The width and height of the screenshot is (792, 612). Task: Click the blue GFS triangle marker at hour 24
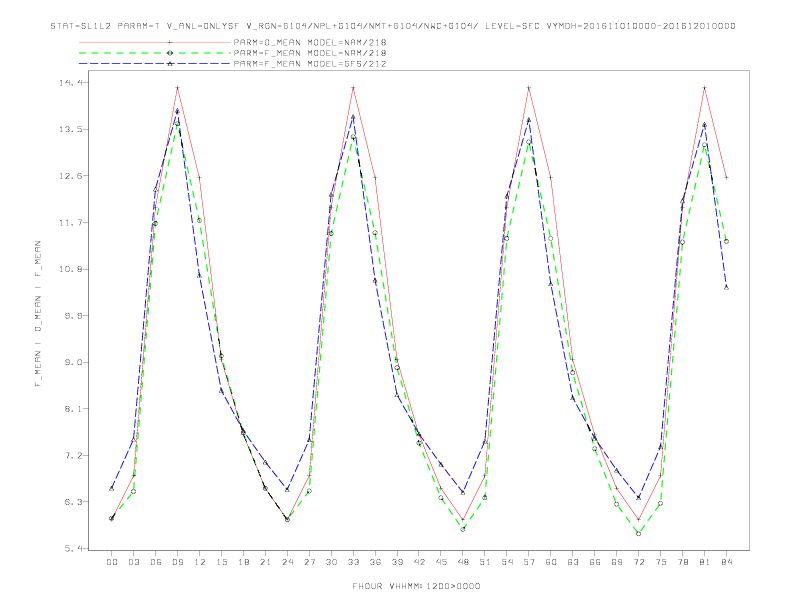(287, 489)
